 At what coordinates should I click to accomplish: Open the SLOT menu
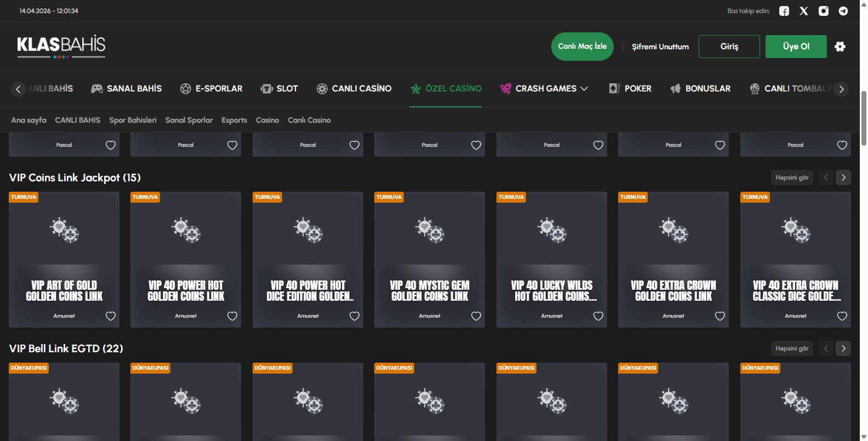279,89
